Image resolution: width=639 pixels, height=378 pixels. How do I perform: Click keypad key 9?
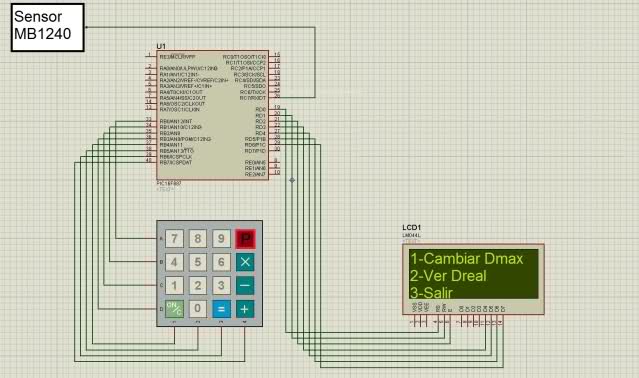[x=221, y=238]
